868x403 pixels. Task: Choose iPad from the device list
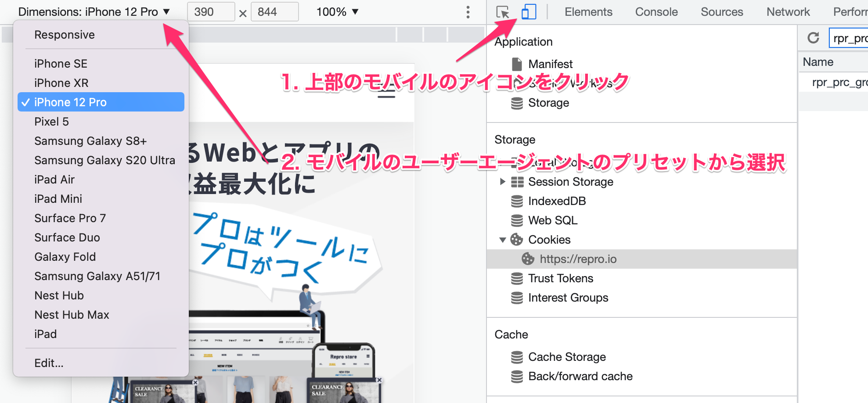(x=101, y=334)
